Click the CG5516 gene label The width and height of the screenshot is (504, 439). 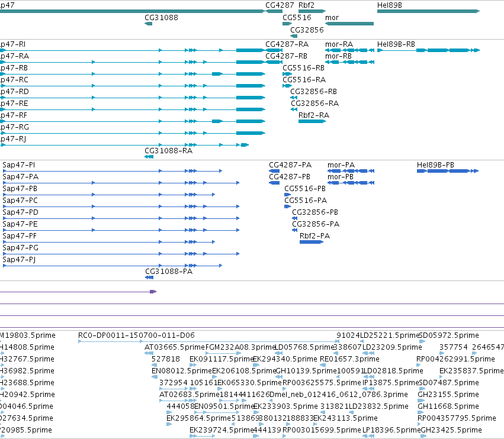(297, 17)
